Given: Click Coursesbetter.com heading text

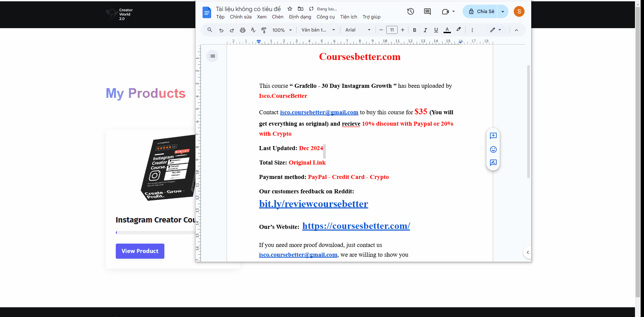Looking at the screenshot, I should [x=360, y=57].
